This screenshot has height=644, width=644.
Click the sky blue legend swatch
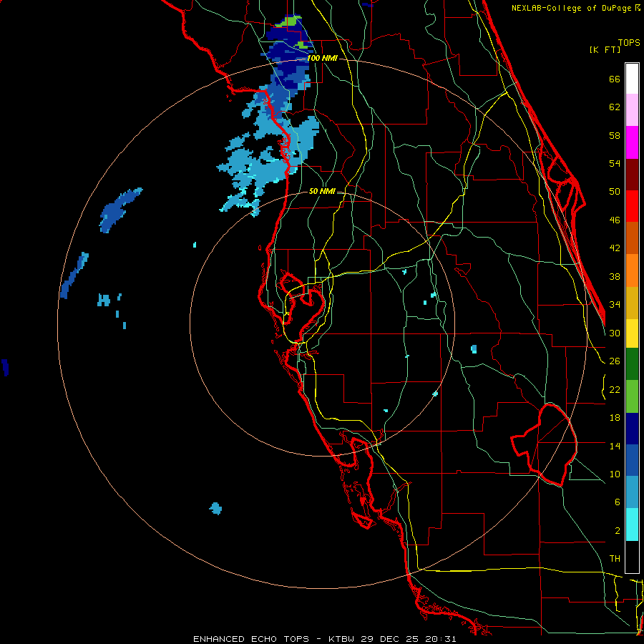pyautogui.click(x=632, y=492)
